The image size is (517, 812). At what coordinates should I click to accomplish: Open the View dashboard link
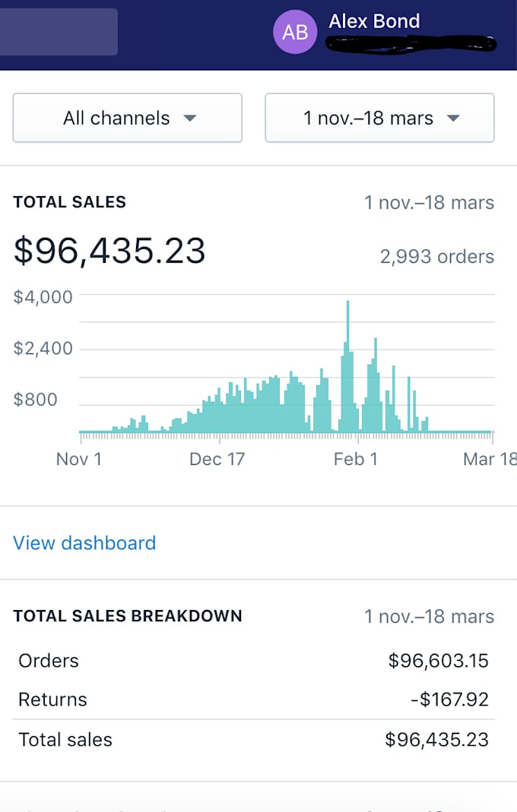(84, 543)
